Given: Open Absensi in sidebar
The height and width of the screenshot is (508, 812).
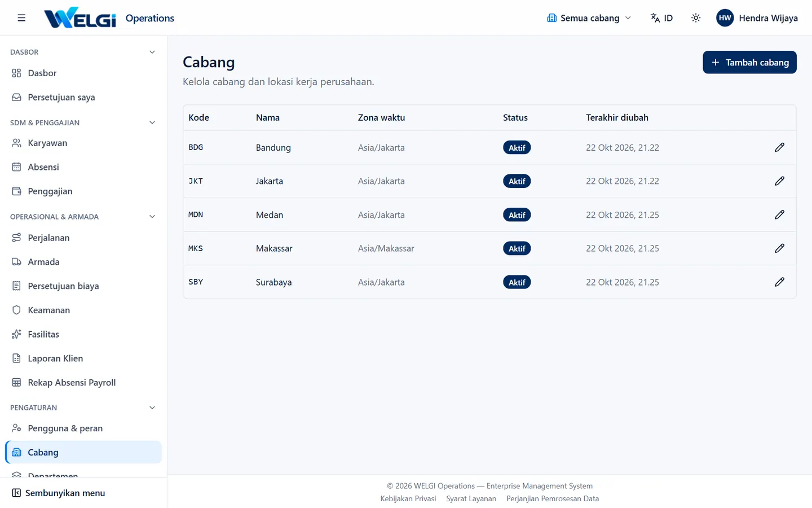Looking at the screenshot, I should coord(83,167).
